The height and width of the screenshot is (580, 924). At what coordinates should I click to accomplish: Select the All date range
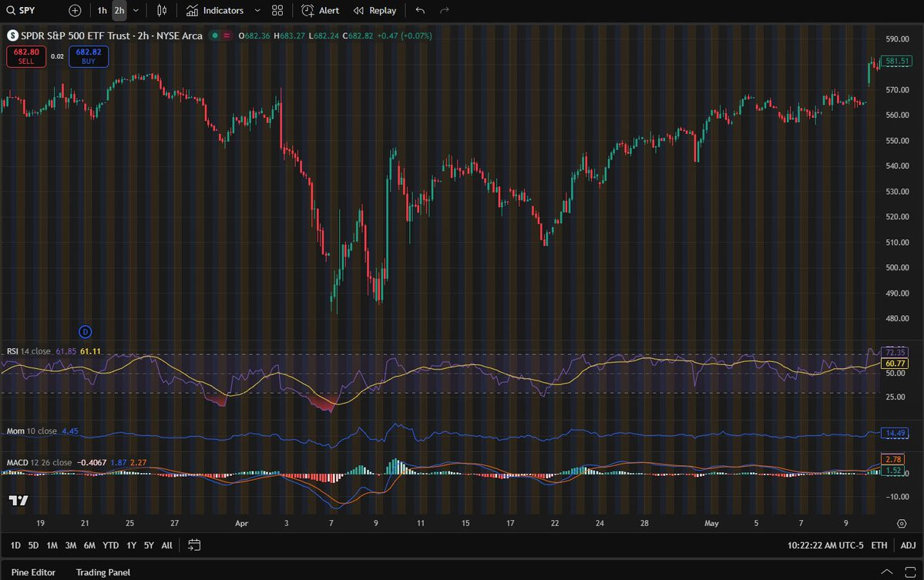pyautogui.click(x=166, y=545)
